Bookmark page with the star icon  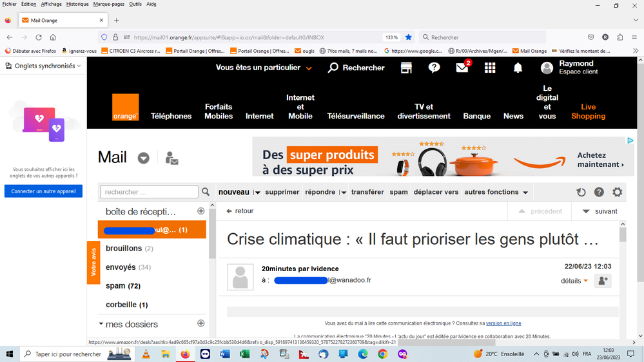click(408, 37)
